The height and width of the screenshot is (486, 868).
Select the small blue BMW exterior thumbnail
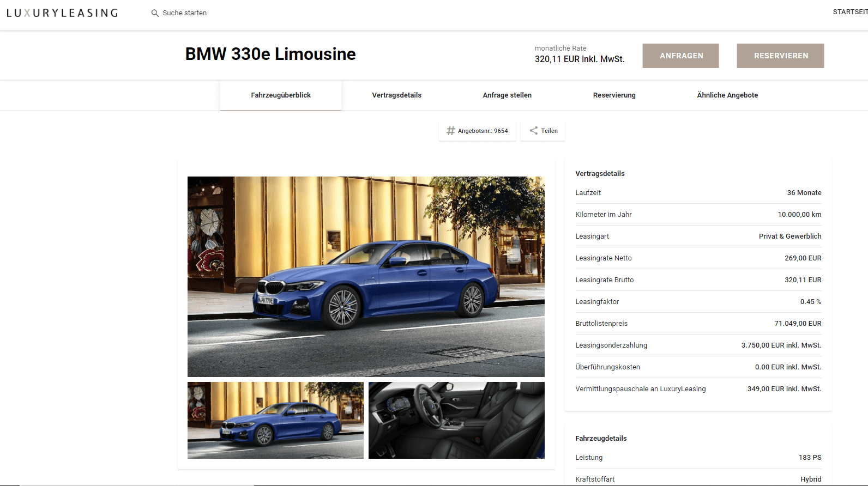tap(275, 420)
